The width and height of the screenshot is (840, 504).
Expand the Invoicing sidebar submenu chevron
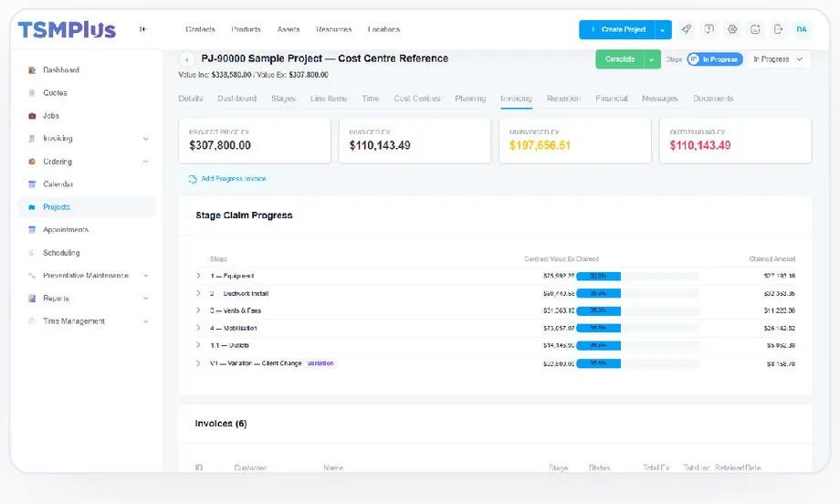click(x=146, y=139)
